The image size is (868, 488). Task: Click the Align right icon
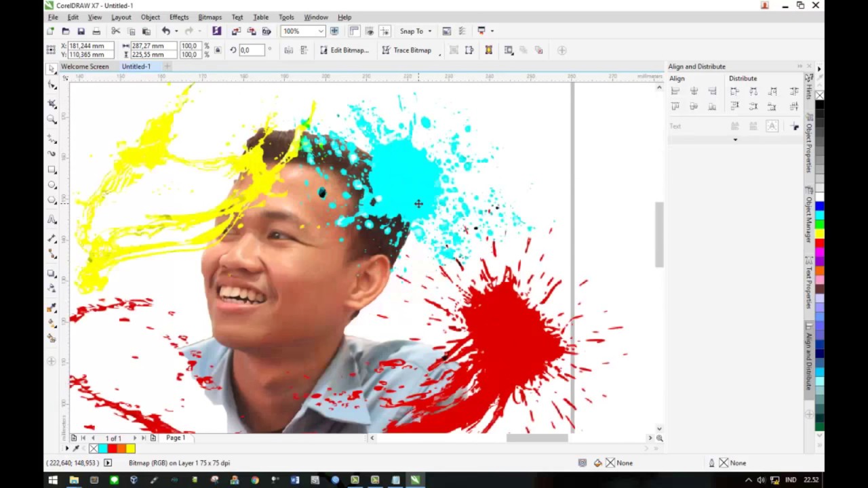[712, 91]
